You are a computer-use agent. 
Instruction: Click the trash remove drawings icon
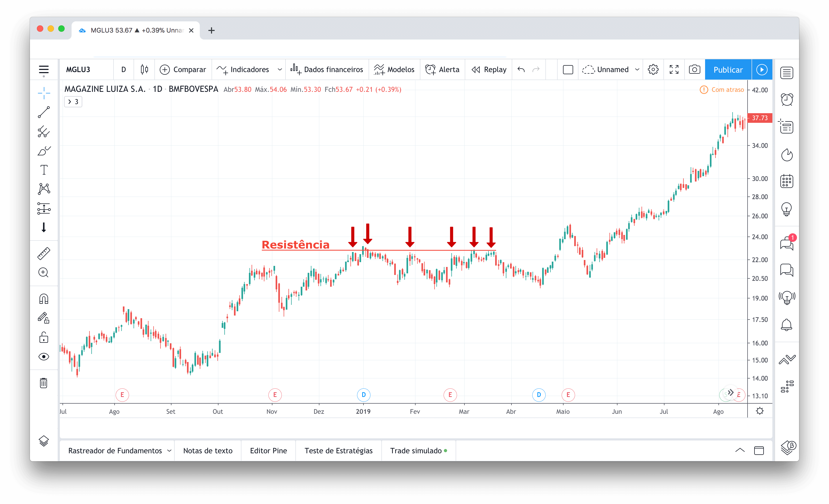tap(44, 383)
